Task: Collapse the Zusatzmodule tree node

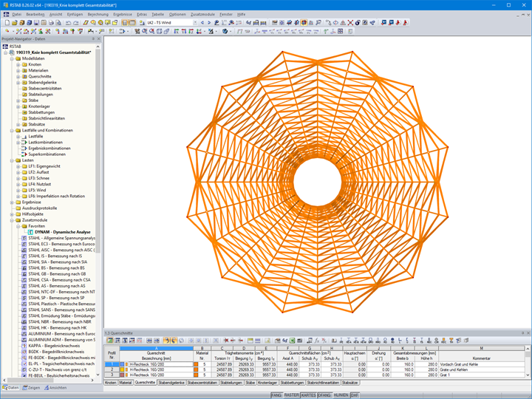Action: [12, 220]
